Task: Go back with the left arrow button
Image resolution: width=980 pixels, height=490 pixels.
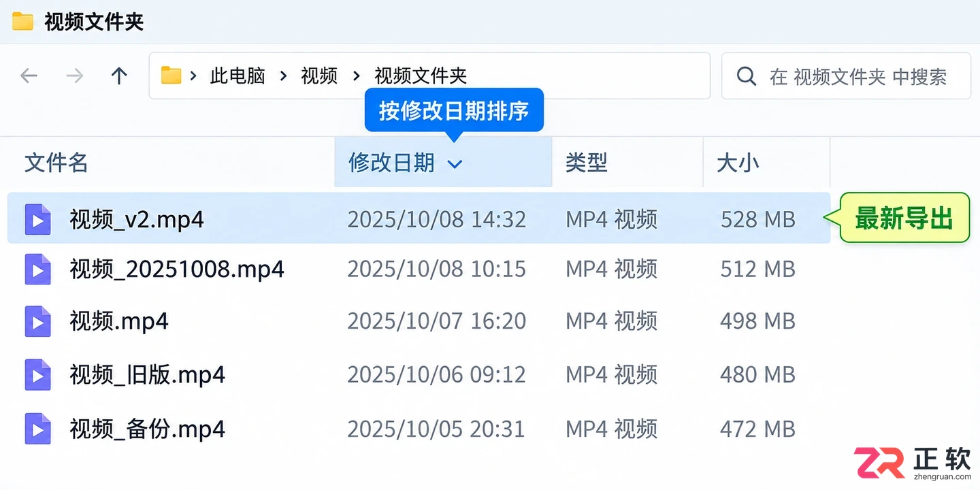Action: click(29, 76)
